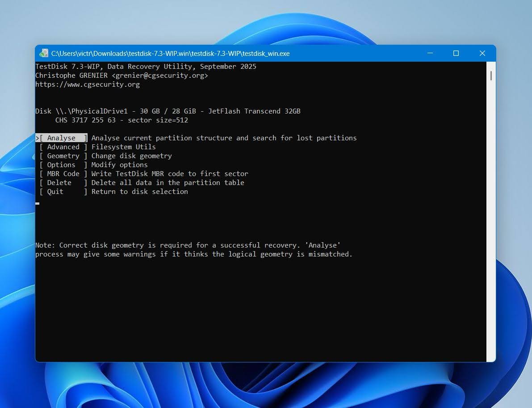This screenshot has width=532, height=408.
Task: Click the CHS 3717 255 63 geometry line
Action: click(x=121, y=120)
